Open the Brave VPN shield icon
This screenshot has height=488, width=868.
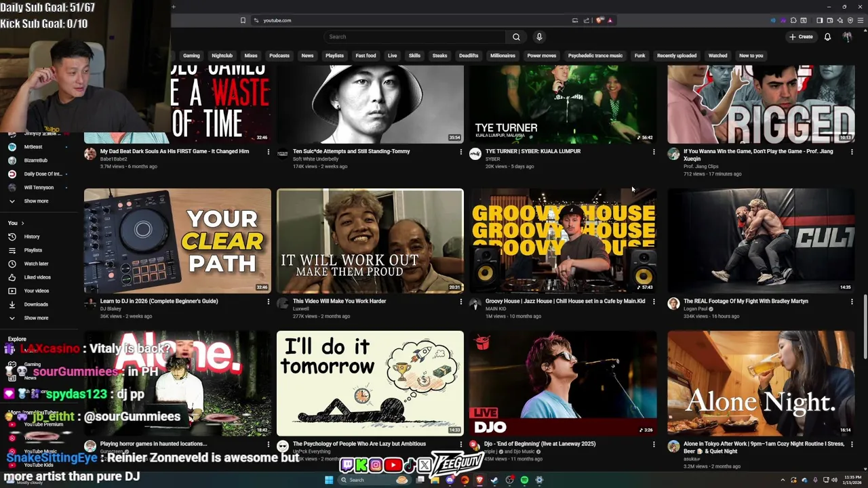coord(850,20)
